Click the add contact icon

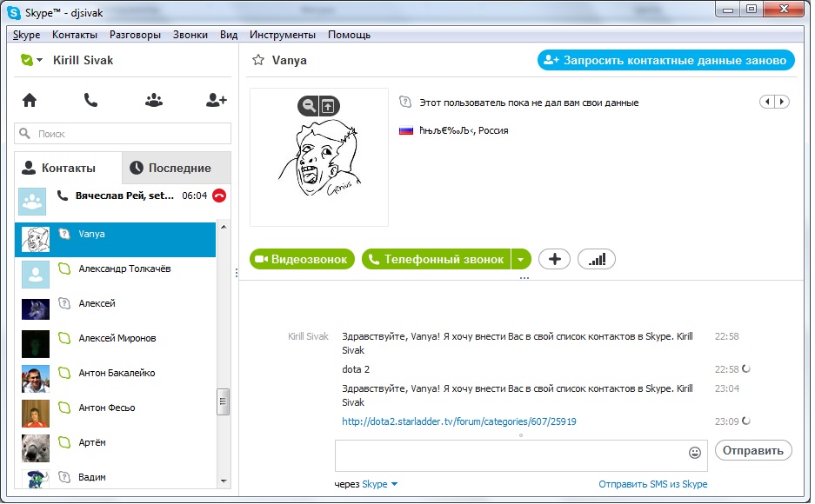(x=217, y=100)
